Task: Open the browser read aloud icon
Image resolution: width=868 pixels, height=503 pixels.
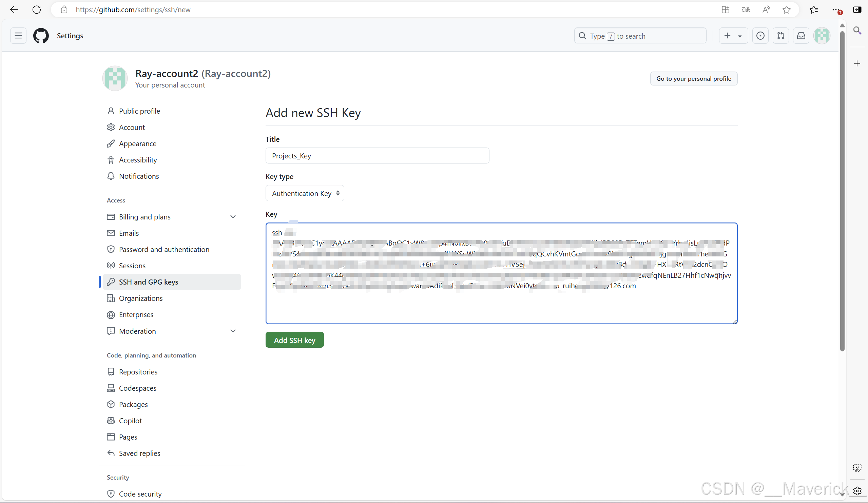Action: click(x=766, y=9)
